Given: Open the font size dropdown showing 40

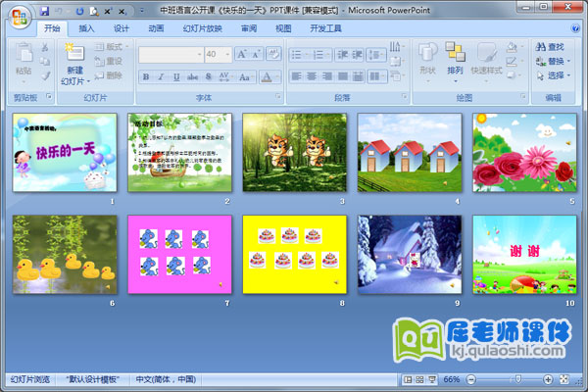Looking at the screenshot, I should point(225,55).
